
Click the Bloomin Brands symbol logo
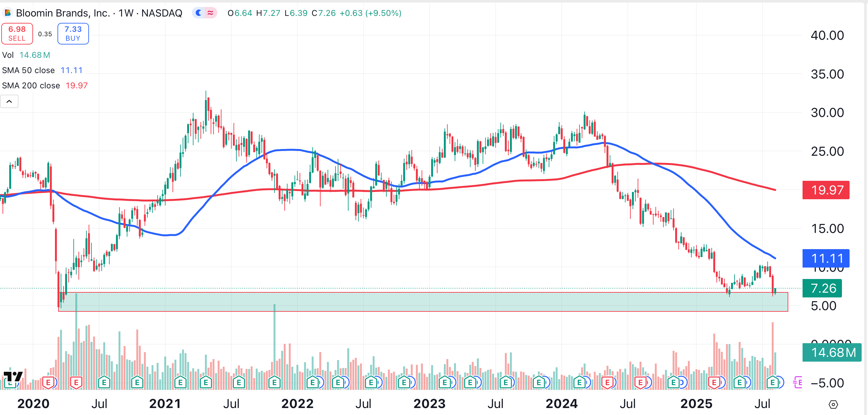pyautogui.click(x=7, y=13)
